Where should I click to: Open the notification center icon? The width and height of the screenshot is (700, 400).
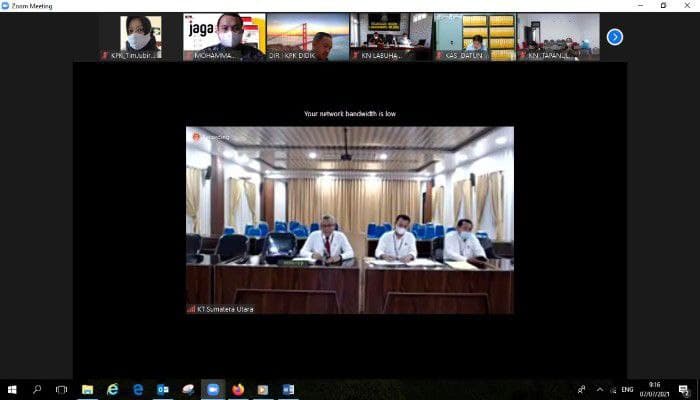point(684,390)
